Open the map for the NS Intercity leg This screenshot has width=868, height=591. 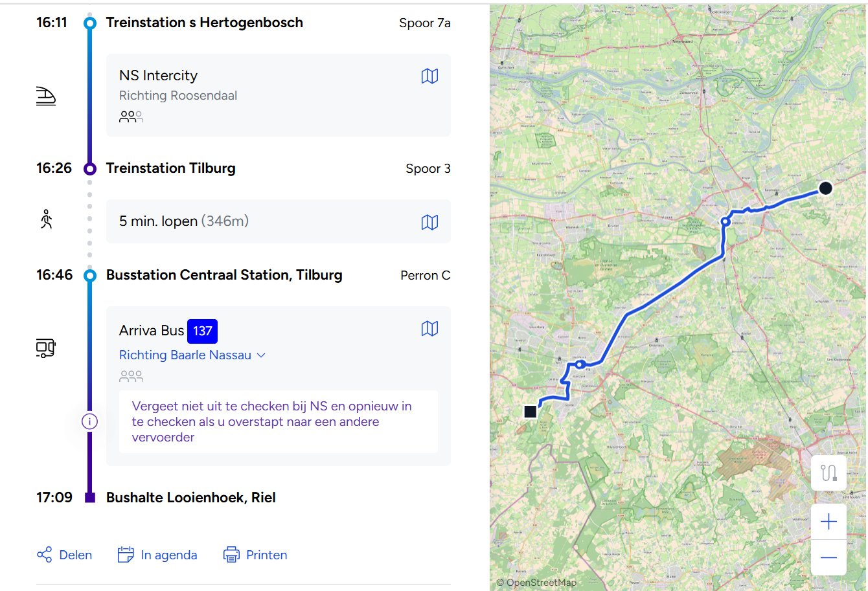(x=429, y=76)
